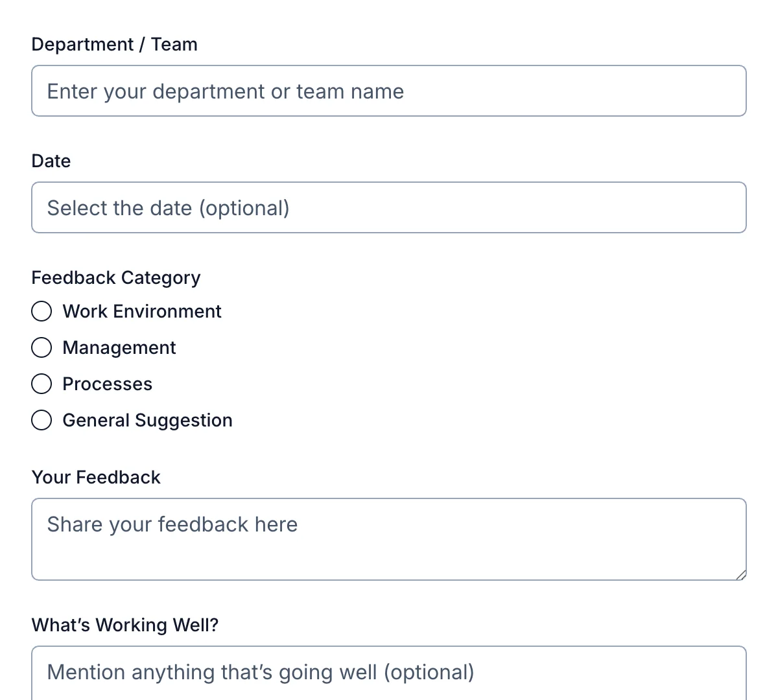Click the Department / Team label
The width and height of the screenshot is (778, 700).
(x=114, y=44)
